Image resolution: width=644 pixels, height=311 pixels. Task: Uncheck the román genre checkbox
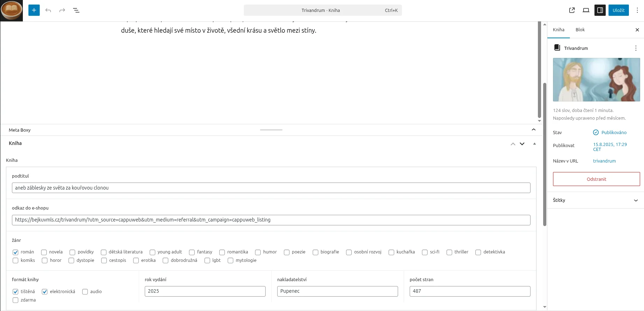point(15,252)
